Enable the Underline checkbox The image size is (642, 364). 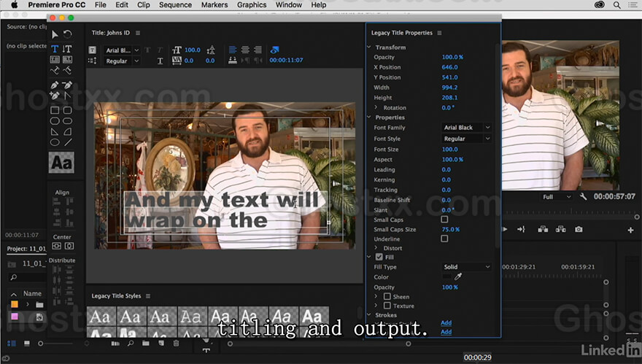(444, 239)
